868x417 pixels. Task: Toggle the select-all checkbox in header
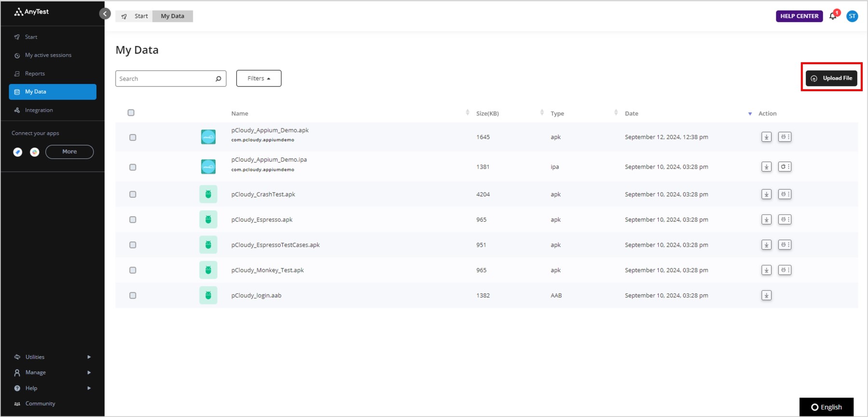[x=131, y=113]
